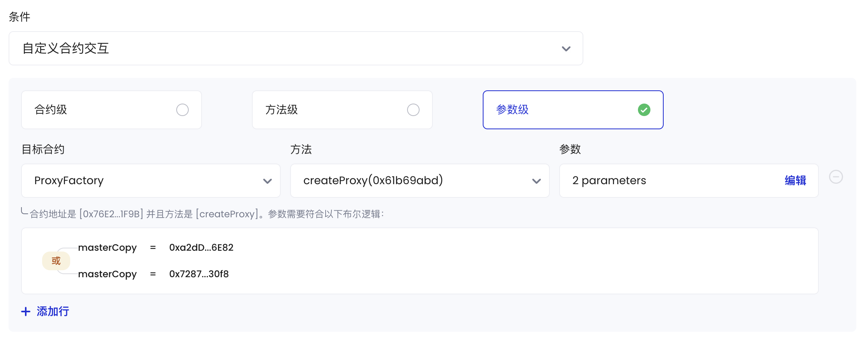Select the masterCopy = 0xa2dD...6E82 condition

[x=156, y=248]
